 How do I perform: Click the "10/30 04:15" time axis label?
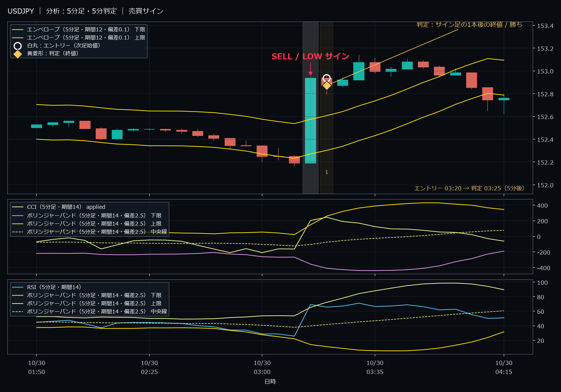[x=504, y=367]
